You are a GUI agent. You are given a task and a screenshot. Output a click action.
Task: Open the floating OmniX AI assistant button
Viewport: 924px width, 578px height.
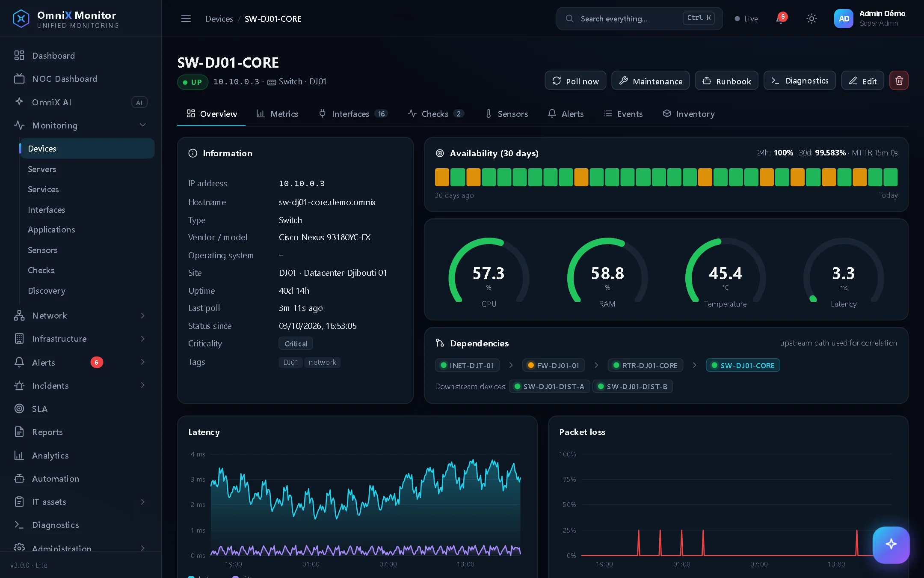pyautogui.click(x=891, y=544)
